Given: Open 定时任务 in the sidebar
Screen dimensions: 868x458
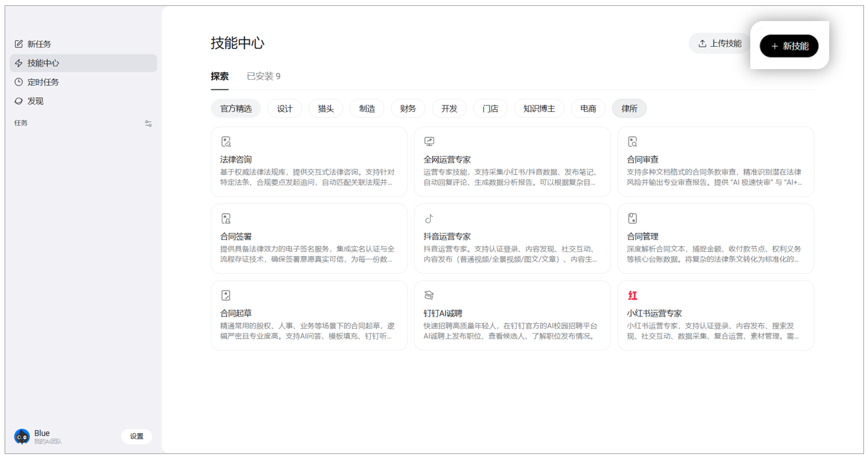Looking at the screenshot, I should pos(43,82).
